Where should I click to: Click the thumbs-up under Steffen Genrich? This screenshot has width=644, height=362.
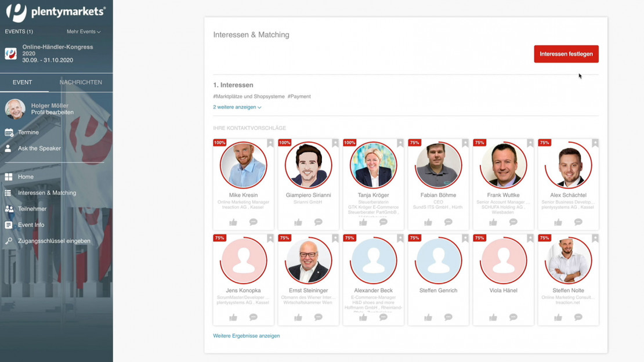[428, 317]
